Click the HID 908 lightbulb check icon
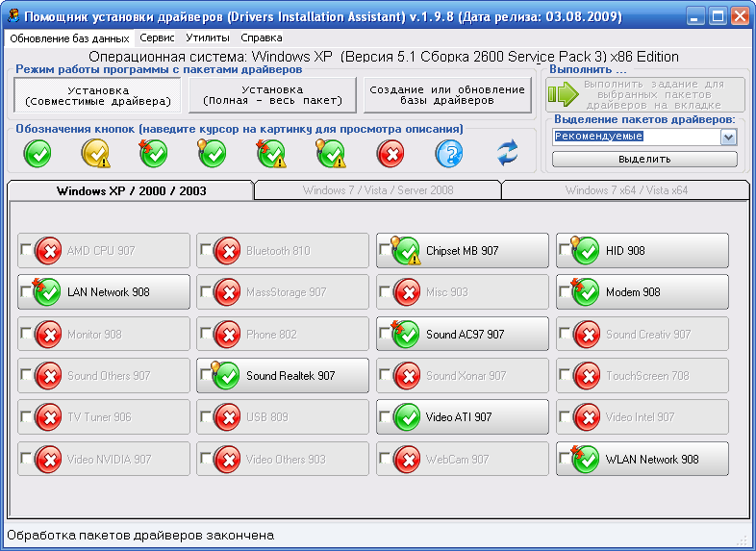756x551 pixels. [x=586, y=251]
